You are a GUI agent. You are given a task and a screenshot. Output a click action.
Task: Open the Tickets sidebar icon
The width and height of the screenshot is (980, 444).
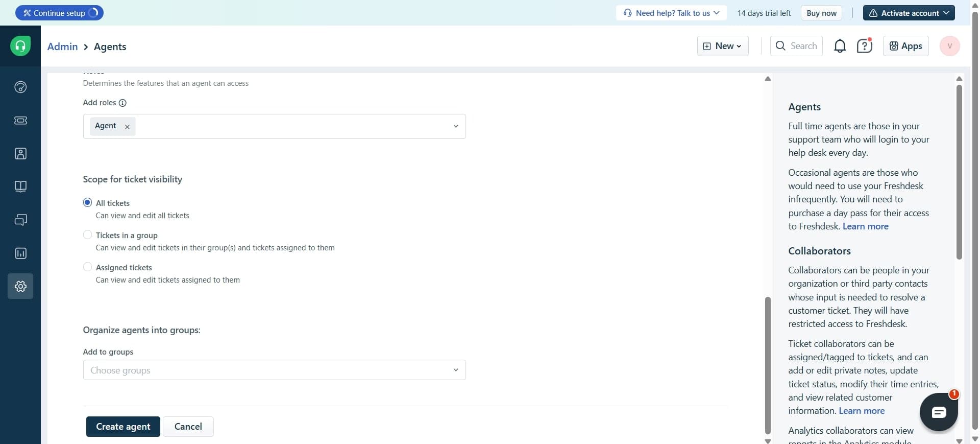[x=20, y=120]
